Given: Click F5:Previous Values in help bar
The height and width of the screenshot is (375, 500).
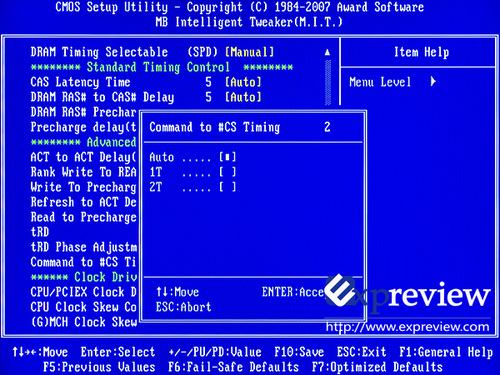Looking at the screenshot, I should pos(99,367).
